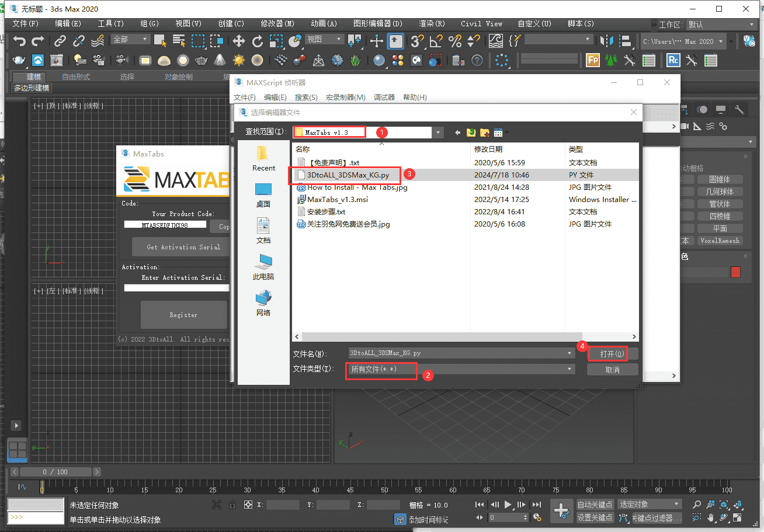
Task: Click the Mirror tool icon
Action: [x=607, y=41]
